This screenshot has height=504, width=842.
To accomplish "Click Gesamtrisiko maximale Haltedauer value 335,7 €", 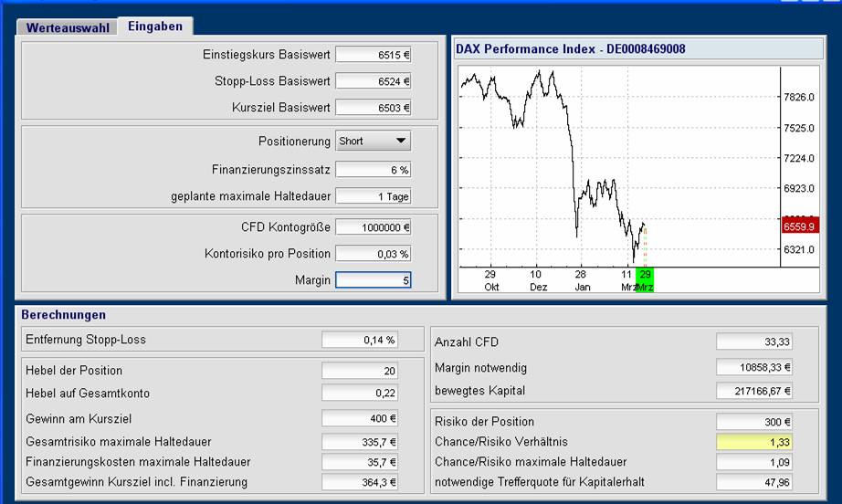I will pyautogui.click(x=360, y=442).
